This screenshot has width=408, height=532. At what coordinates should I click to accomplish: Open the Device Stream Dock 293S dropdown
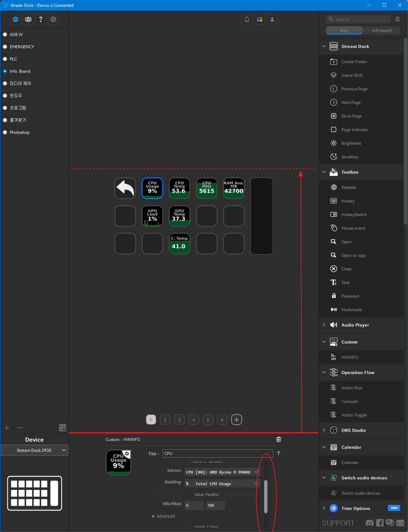pos(35,450)
